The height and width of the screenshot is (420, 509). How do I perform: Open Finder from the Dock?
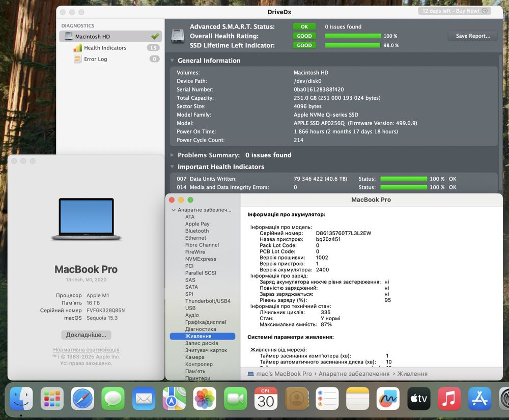point(21,398)
